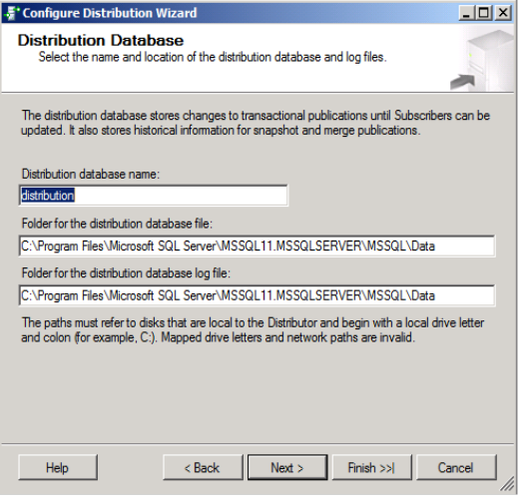This screenshot has height=496, width=522.
Task: Click the wizard icon in title bar
Action: [12, 13]
